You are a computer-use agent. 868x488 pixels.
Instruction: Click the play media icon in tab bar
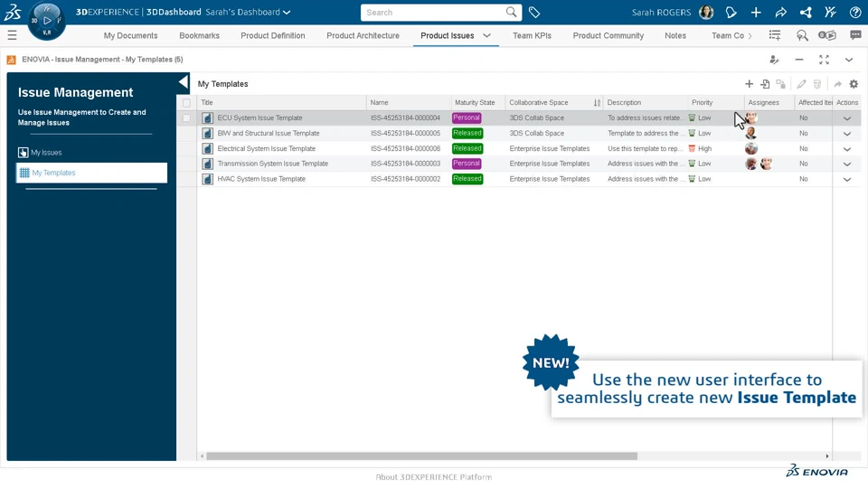[x=827, y=35]
